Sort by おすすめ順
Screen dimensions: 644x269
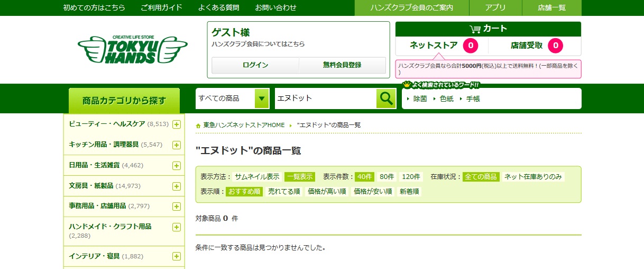pos(244,192)
